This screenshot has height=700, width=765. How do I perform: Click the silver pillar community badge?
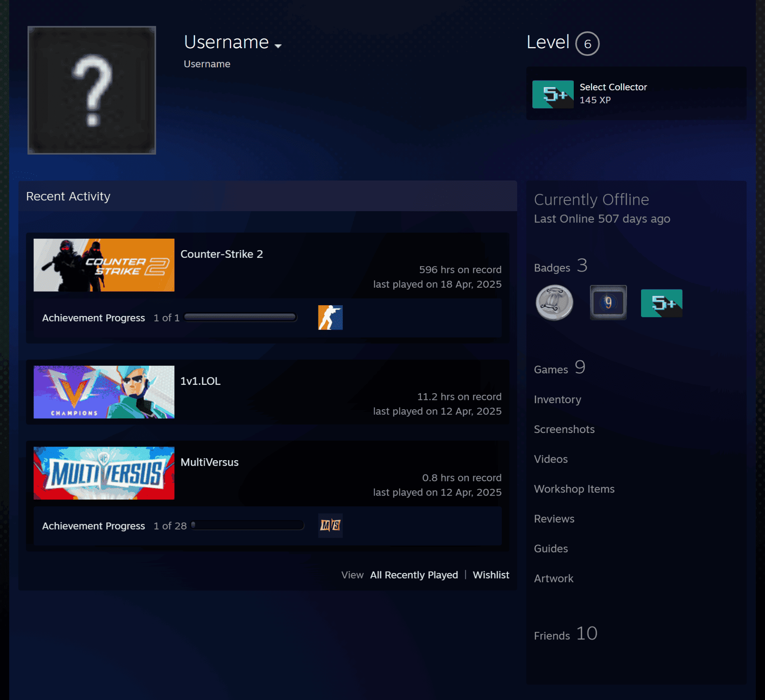click(554, 303)
